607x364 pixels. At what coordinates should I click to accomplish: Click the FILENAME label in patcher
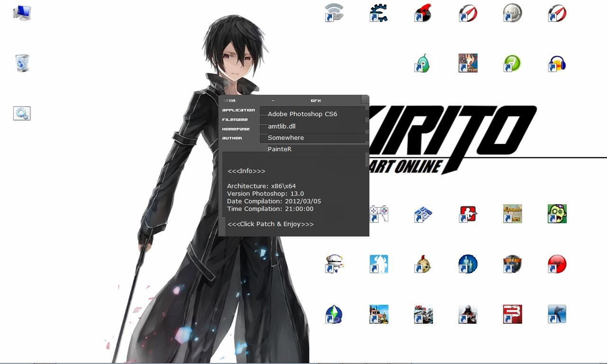point(235,119)
